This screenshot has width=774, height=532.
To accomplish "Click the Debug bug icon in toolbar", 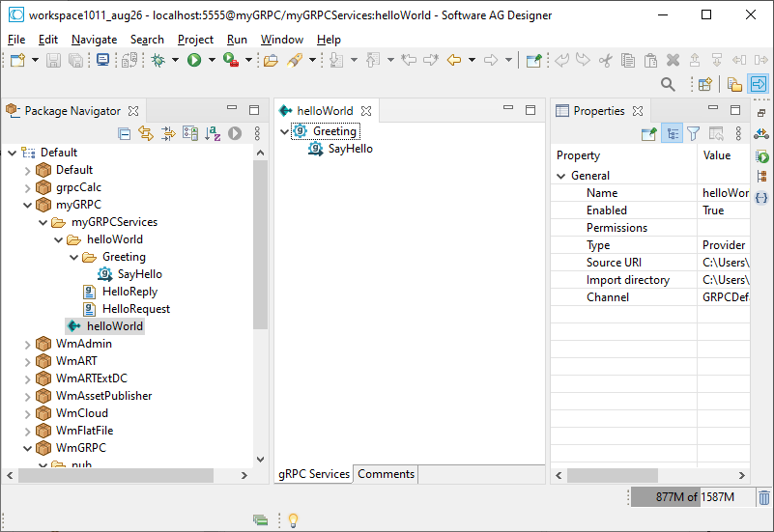I will pyautogui.click(x=158, y=60).
